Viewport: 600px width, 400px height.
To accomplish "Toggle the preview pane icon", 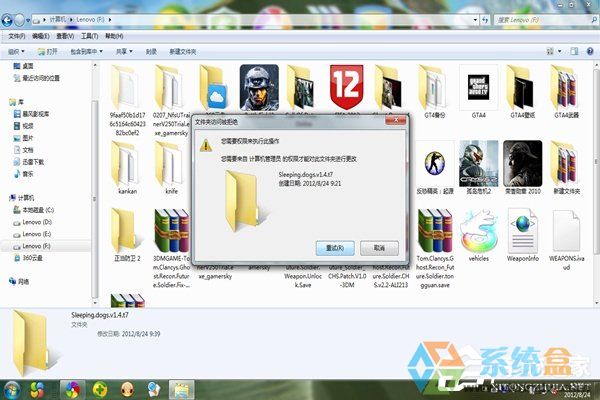I will [574, 51].
